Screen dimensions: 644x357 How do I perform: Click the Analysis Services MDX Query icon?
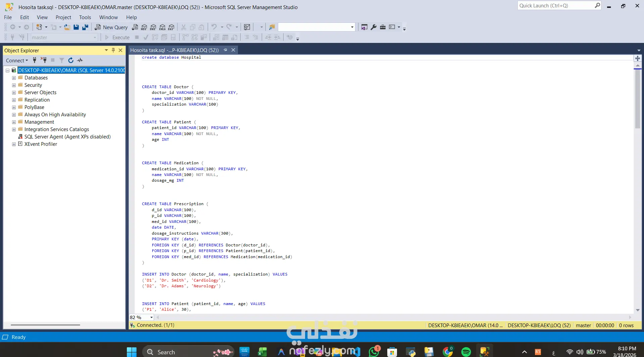[x=144, y=27]
